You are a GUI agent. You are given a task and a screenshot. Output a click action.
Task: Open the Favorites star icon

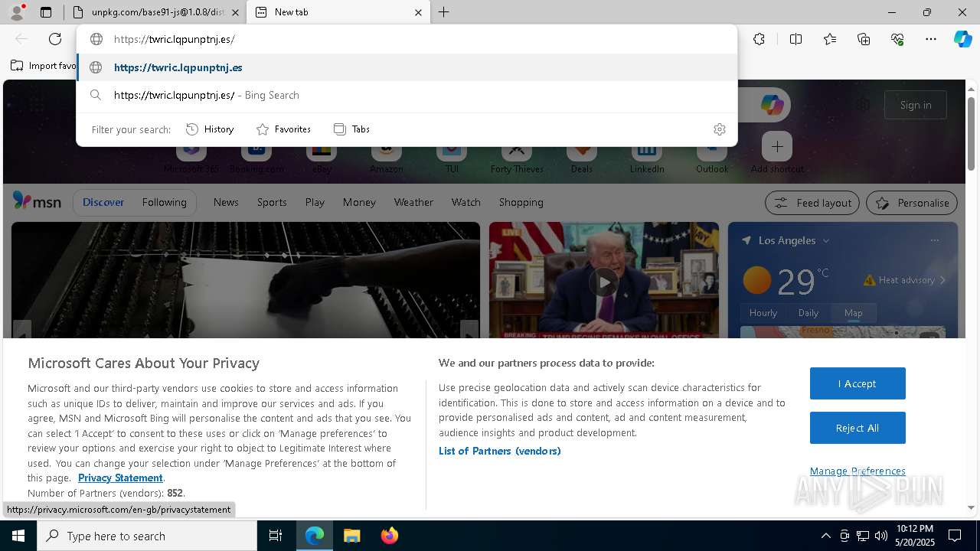point(830,39)
